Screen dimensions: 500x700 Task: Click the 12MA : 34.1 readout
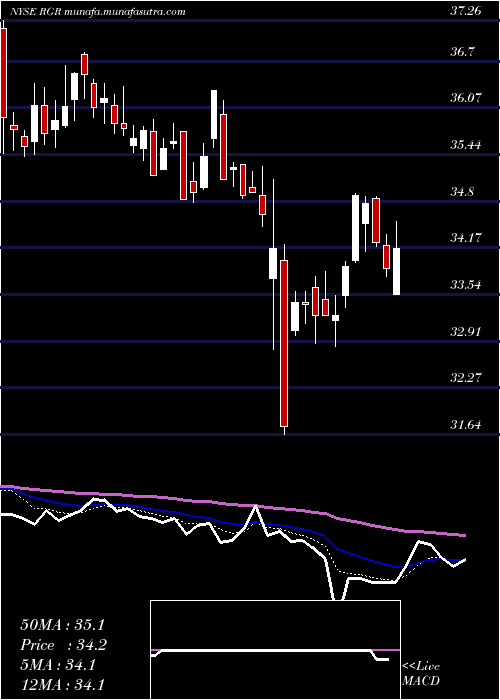(x=64, y=685)
